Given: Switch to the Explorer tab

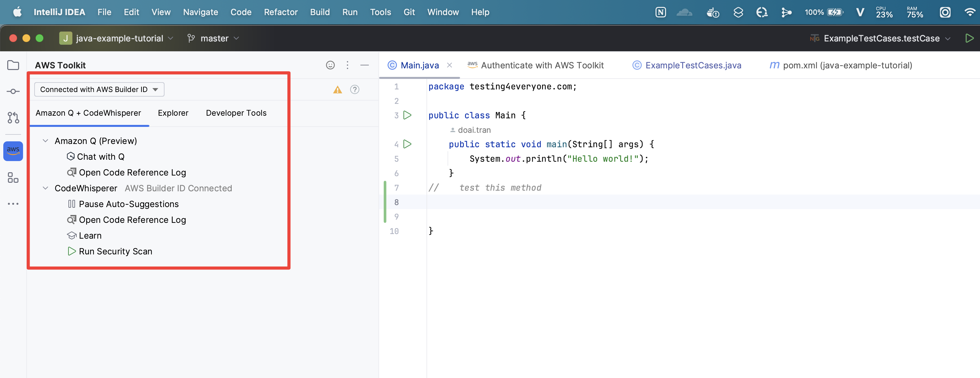Looking at the screenshot, I should 173,113.
